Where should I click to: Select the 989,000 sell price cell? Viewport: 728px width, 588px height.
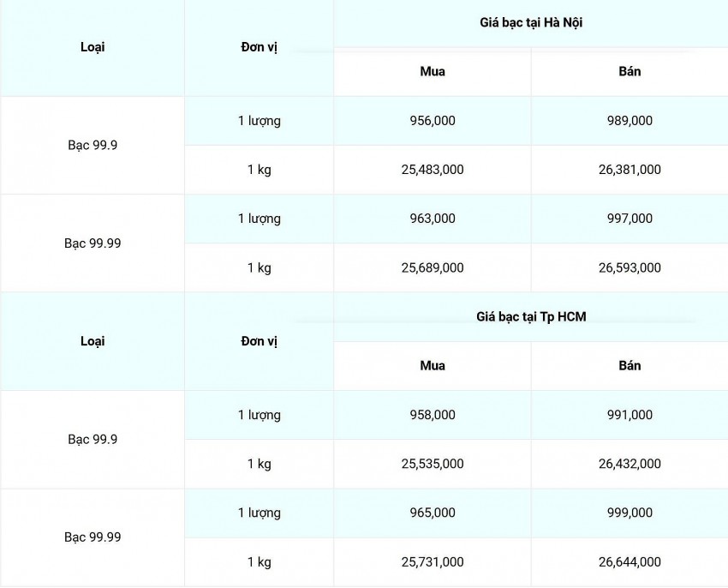pyautogui.click(x=630, y=121)
